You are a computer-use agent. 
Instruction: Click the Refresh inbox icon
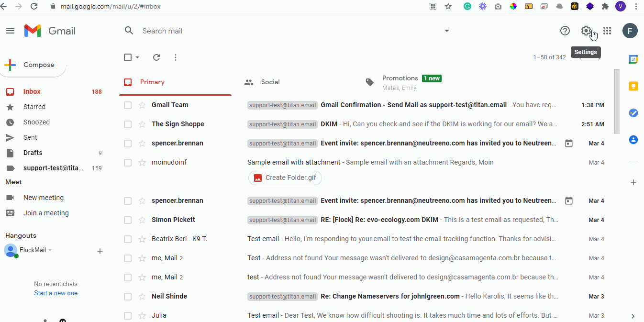pyautogui.click(x=156, y=57)
